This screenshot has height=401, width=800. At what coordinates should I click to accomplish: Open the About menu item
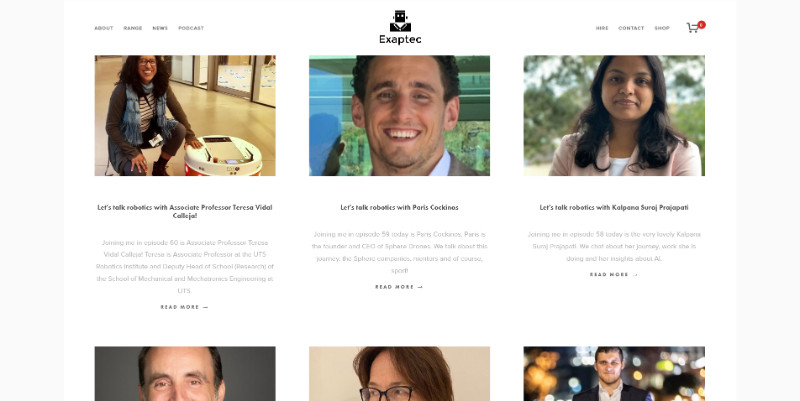[104, 28]
